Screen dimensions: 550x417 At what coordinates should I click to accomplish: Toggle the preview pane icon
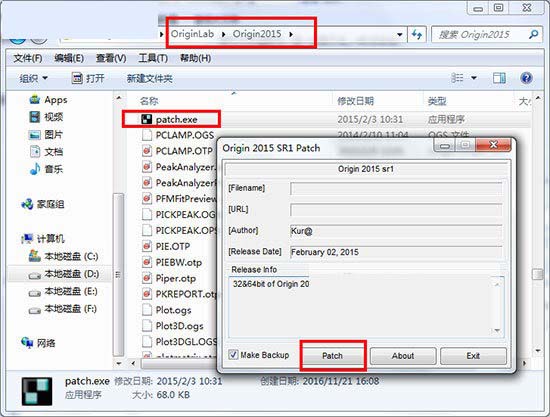tap(499, 78)
